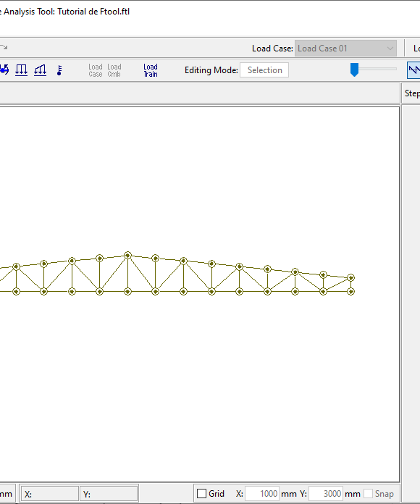The width and height of the screenshot is (420, 504).
Task: Select the truss apex top node
Action: pos(127,255)
